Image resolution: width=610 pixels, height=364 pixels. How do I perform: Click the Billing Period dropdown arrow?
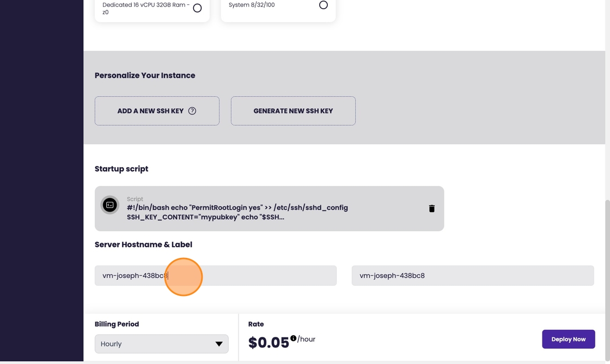pyautogui.click(x=219, y=344)
